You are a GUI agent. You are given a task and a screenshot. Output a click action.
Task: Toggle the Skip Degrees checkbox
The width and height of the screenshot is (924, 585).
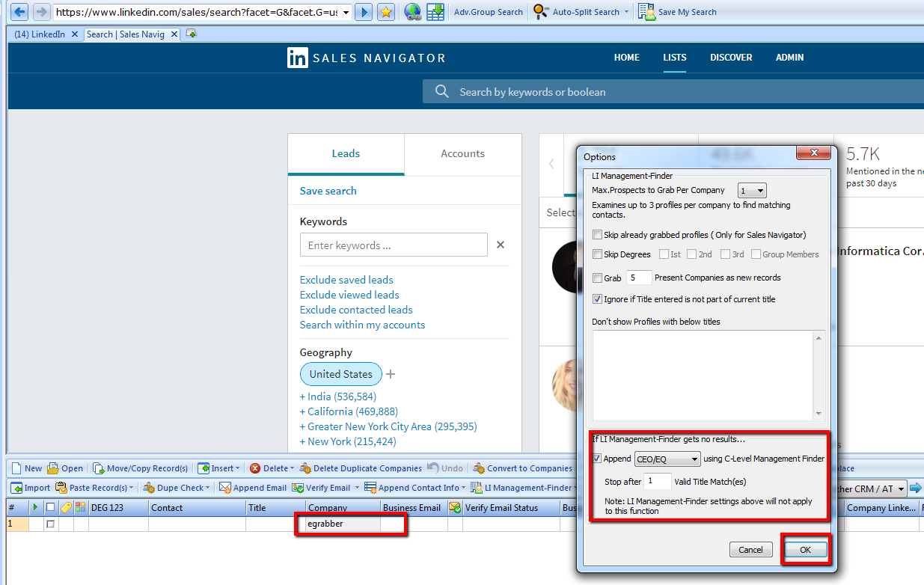[597, 254]
